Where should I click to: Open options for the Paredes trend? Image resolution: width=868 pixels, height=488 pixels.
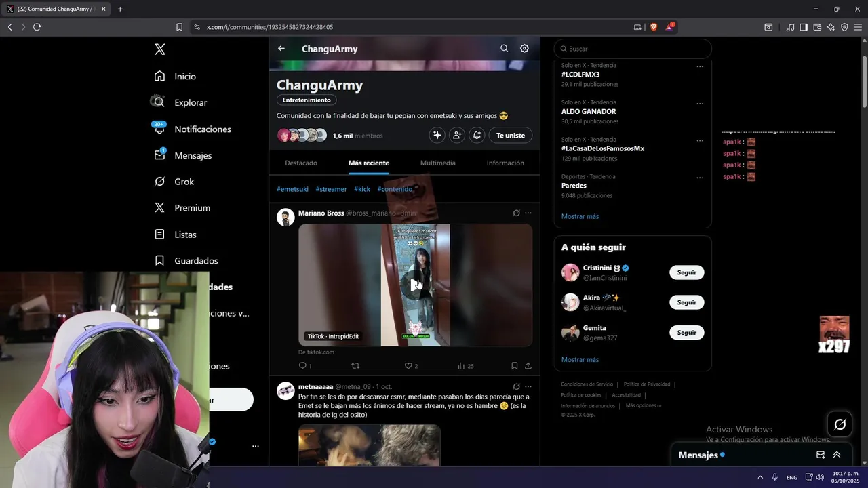pyautogui.click(x=700, y=178)
